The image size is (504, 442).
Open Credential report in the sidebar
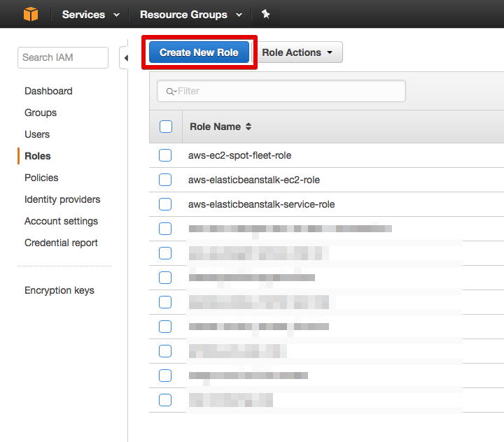click(61, 243)
